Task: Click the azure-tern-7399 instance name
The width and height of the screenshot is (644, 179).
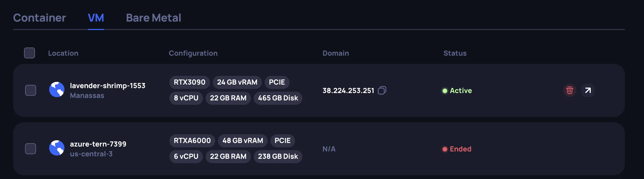Action: coord(98,144)
